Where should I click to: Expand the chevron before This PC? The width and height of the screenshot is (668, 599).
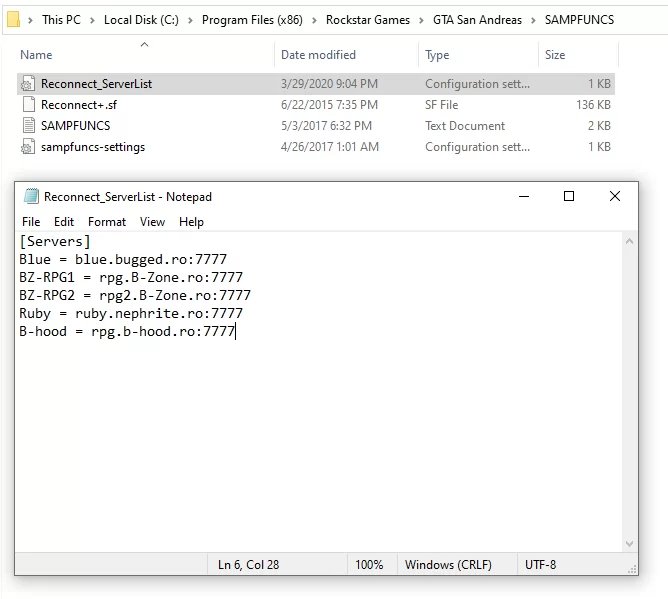click(x=30, y=20)
